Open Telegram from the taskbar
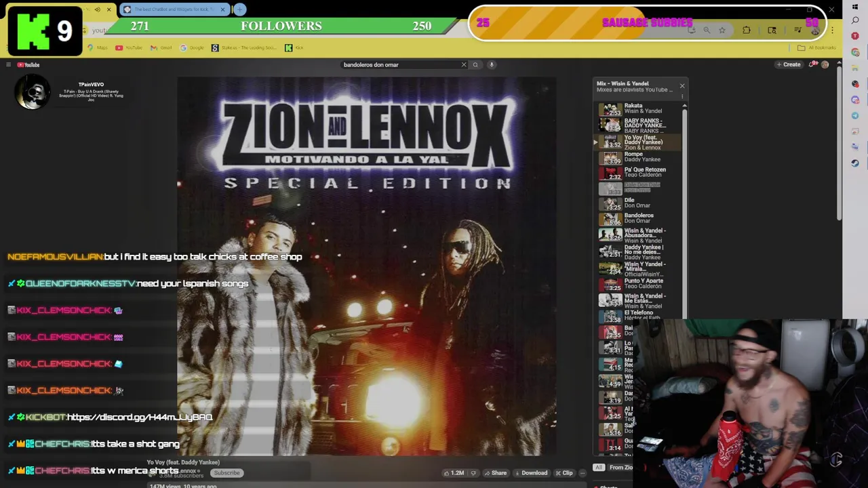868x488 pixels. coord(855,115)
